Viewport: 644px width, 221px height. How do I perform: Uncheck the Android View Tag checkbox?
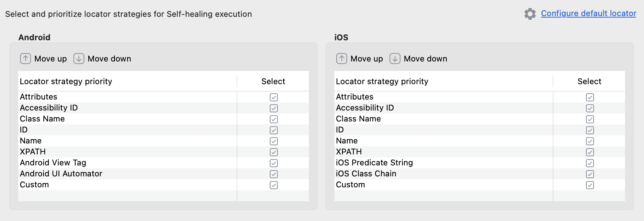(274, 163)
